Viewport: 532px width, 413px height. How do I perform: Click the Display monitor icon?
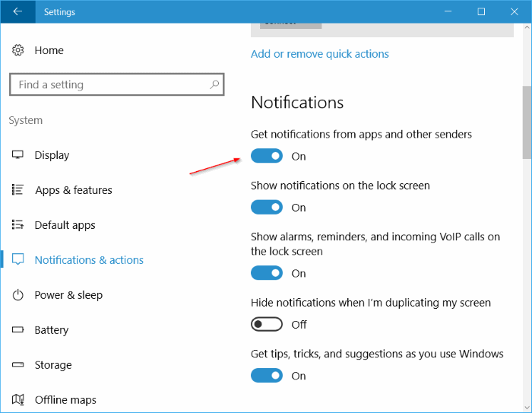coord(17,155)
